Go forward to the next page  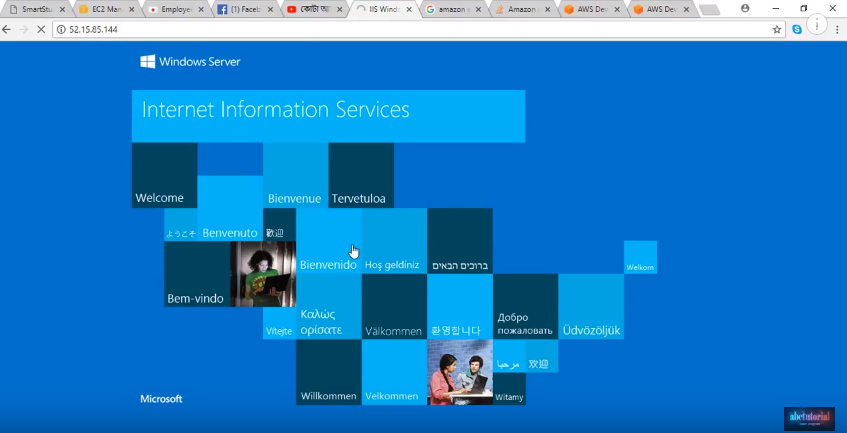click(23, 30)
